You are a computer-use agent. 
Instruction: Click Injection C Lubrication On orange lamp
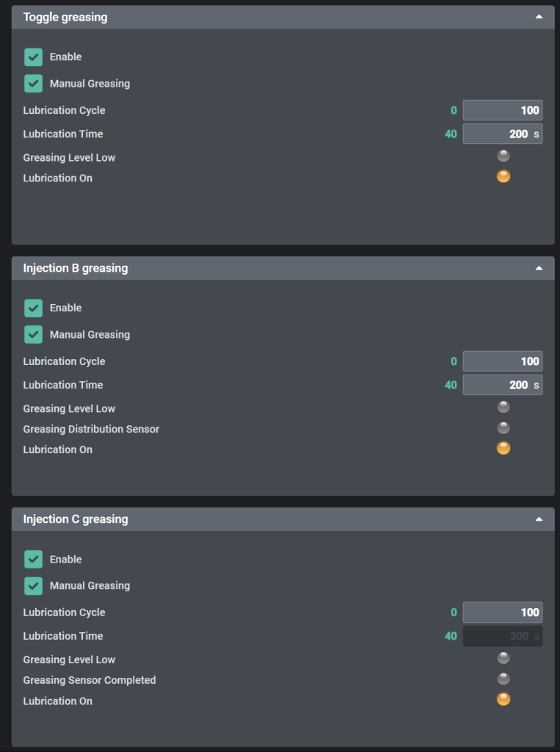(x=503, y=699)
